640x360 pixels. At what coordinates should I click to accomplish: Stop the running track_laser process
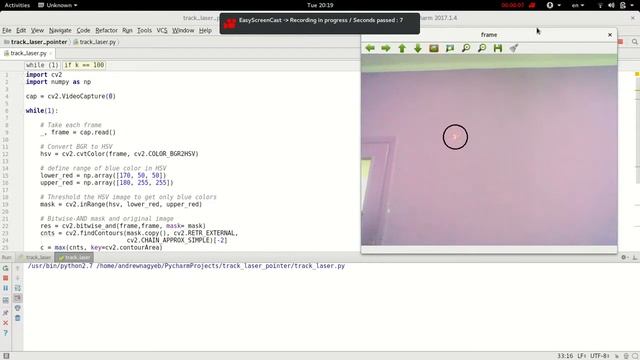pos(5,278)
